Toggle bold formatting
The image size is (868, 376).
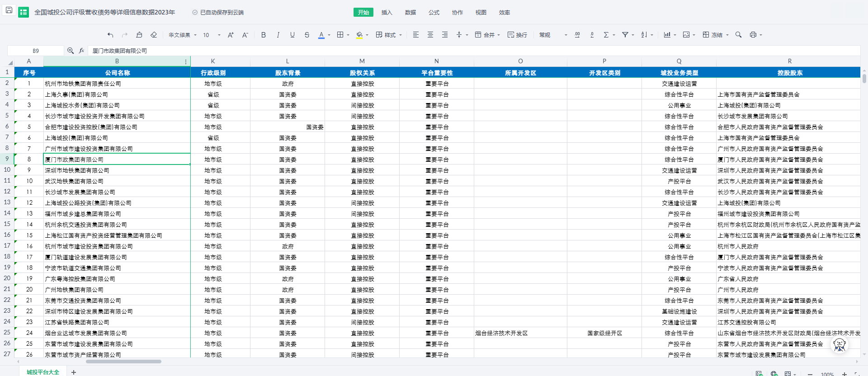point(264,35)
